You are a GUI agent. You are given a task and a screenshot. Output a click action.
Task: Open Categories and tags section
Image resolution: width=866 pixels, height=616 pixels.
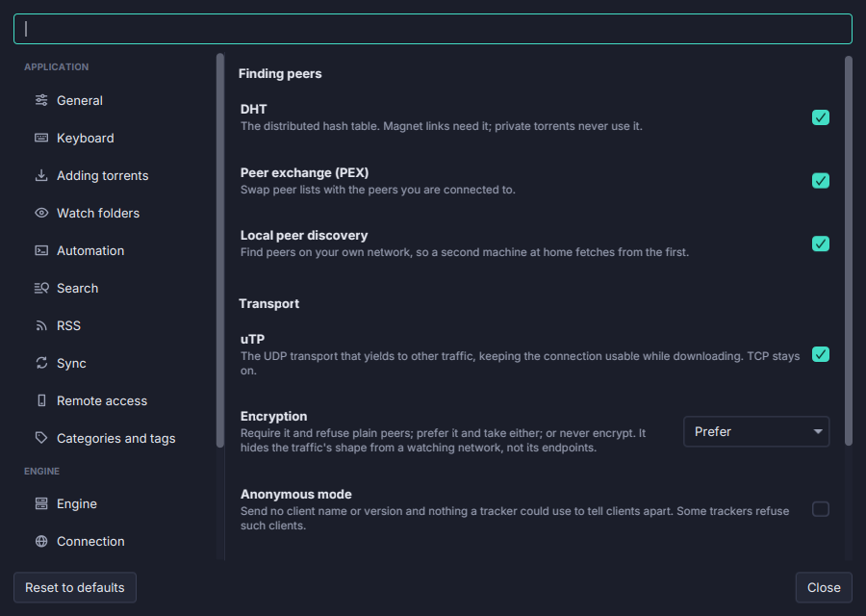pos(115,438)
